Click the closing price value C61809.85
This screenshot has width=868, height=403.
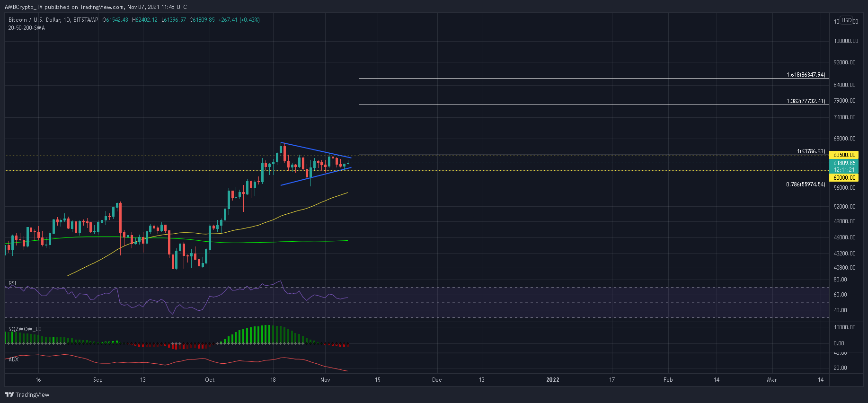point(202,20)
